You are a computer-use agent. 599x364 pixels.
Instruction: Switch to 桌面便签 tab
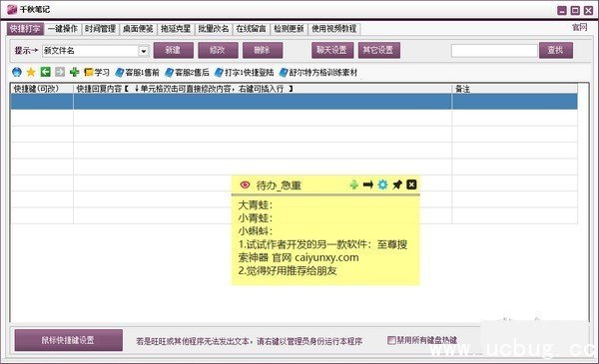pyautogui.click(x=138, y=29)
